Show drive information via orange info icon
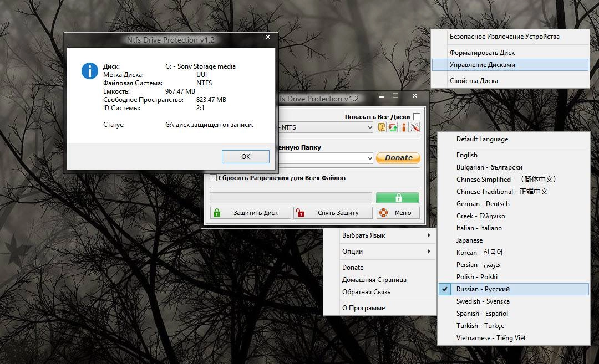This screenshot has height=364, width=599. pos(403,127)
